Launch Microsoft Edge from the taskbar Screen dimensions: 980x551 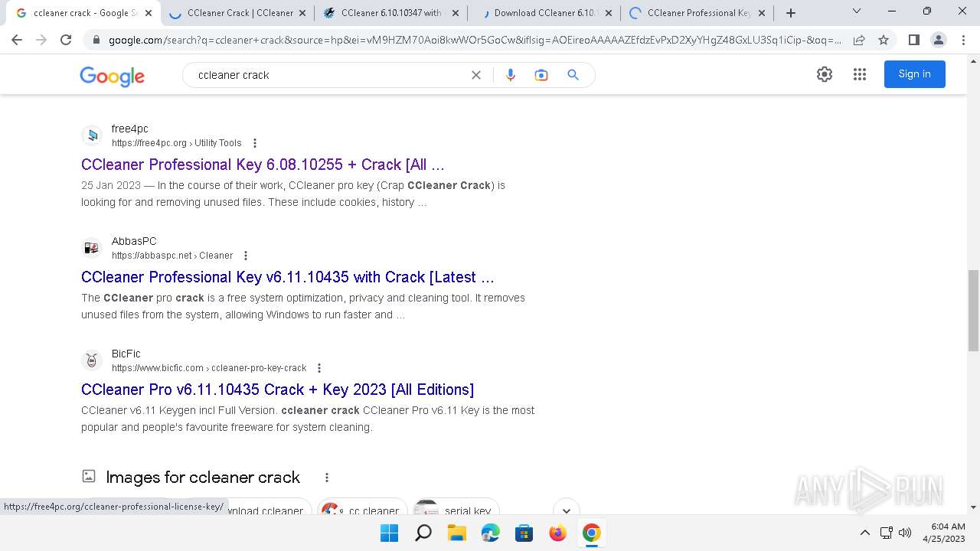click(491, 533)
